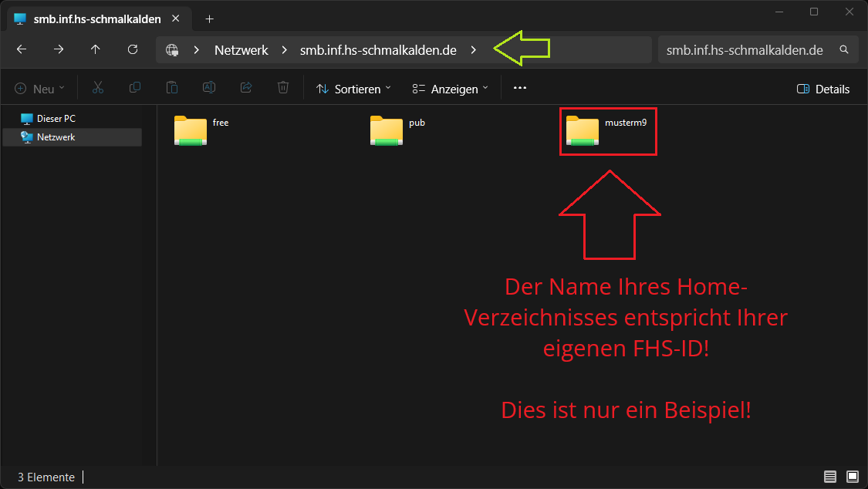
Task: Open a new tab with plus button
Action: point(209,19)
